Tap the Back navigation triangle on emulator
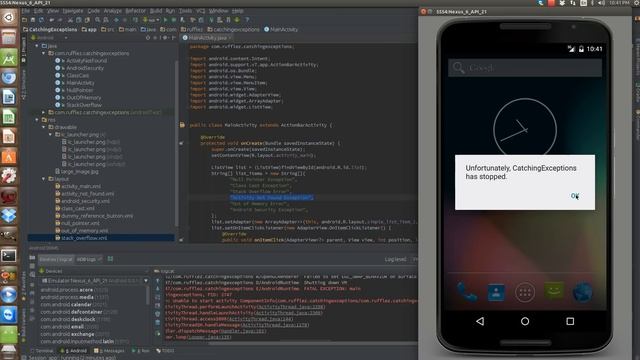The height and width of the screenshot is (360, 640). 480,321
